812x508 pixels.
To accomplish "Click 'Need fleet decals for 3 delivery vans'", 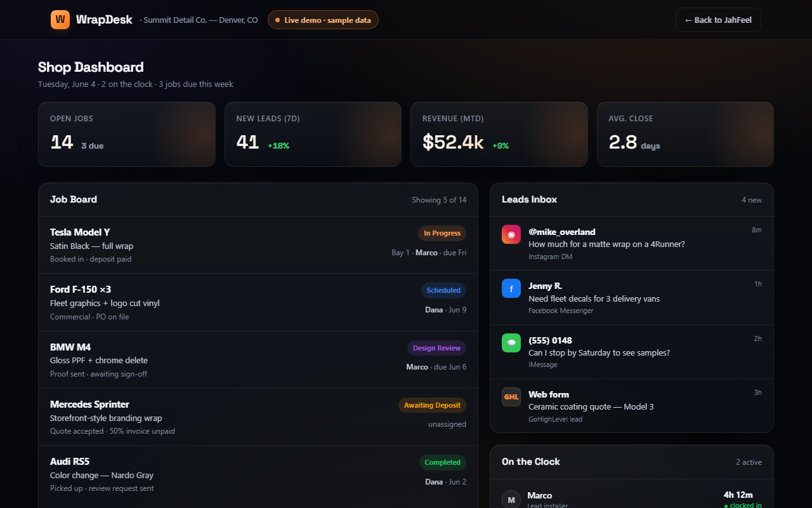I will point(594,299).
